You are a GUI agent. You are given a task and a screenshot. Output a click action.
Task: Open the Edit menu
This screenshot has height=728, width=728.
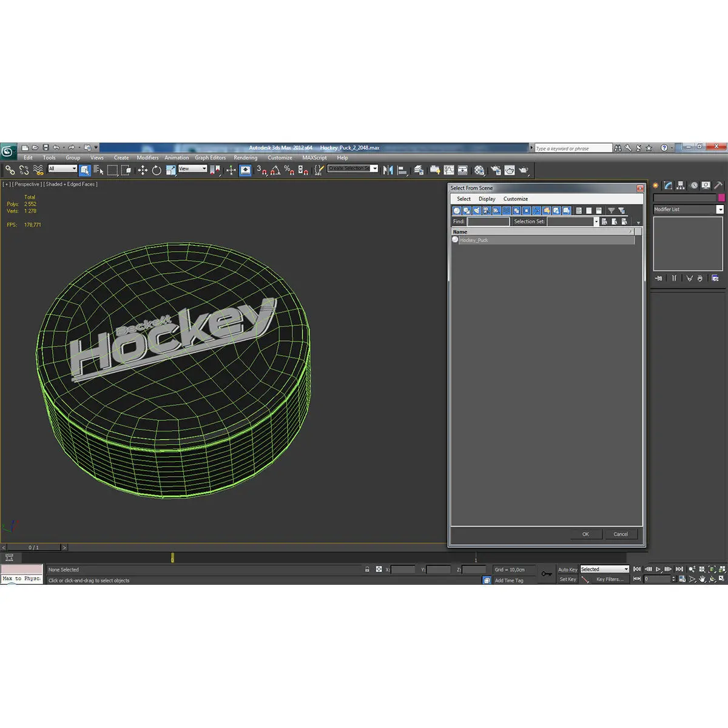(29, 158)
